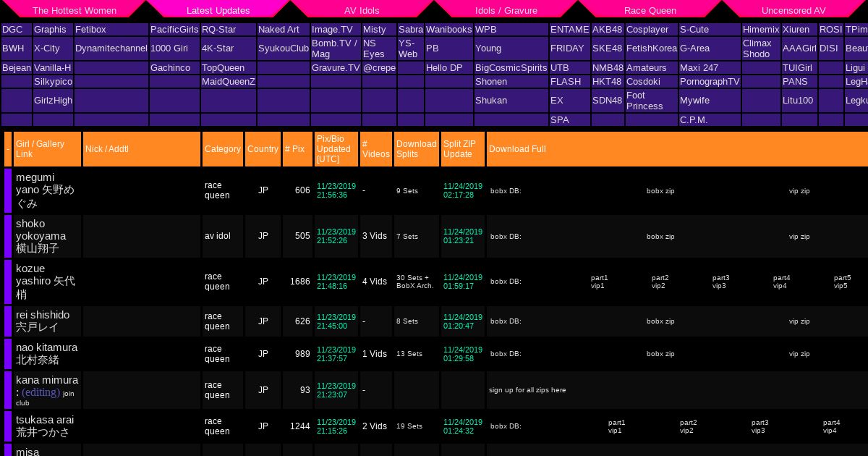Download part1 for kozue yashiro
Viewport: 868px width, 456px height.
600,278
